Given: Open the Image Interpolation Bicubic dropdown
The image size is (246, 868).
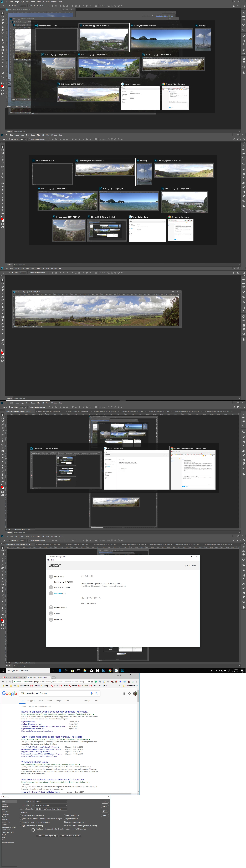Looking at the screenshot, I should pyautogui.click(x=51, y=809).
